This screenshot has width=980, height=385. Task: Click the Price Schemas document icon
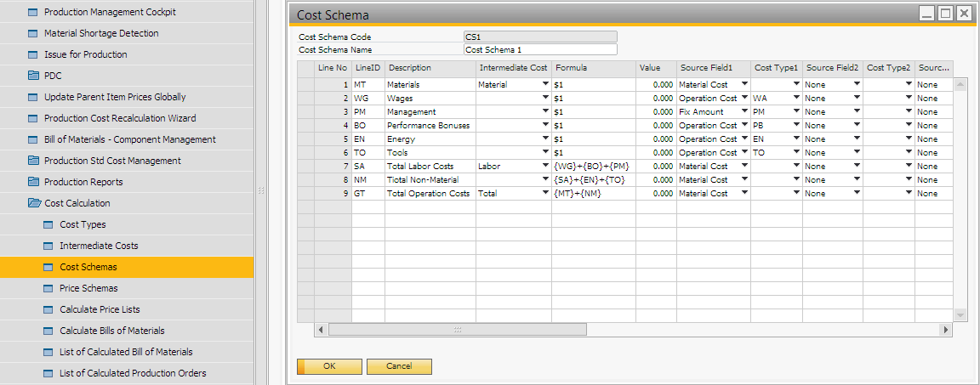click(48, 288)
